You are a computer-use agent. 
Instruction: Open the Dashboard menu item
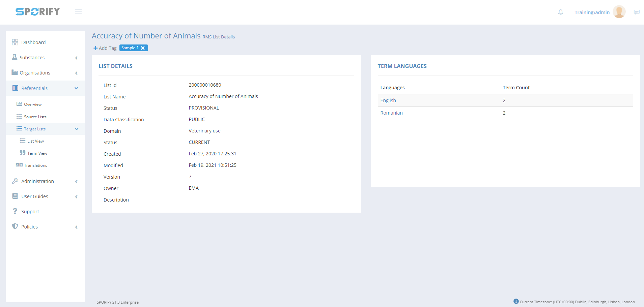[33, 42]
